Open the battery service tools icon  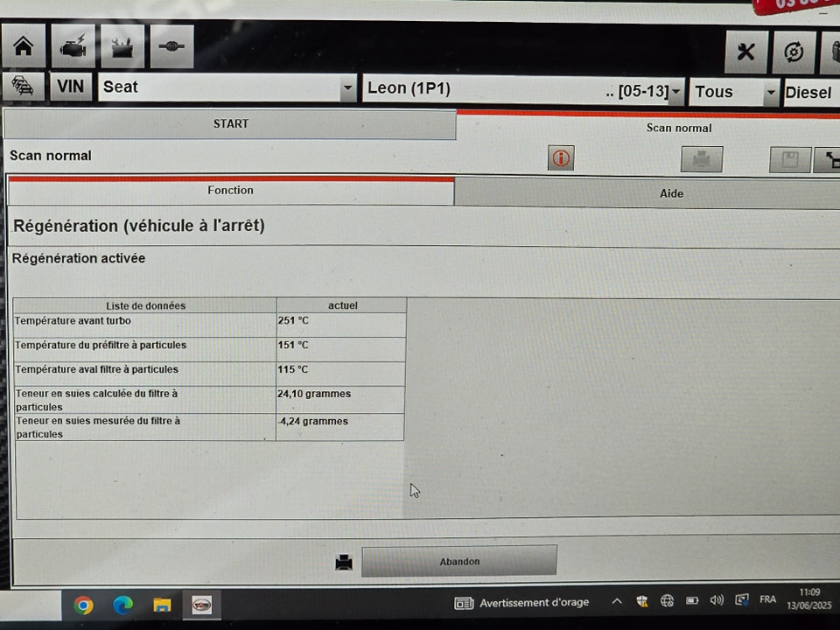point(122,46)
